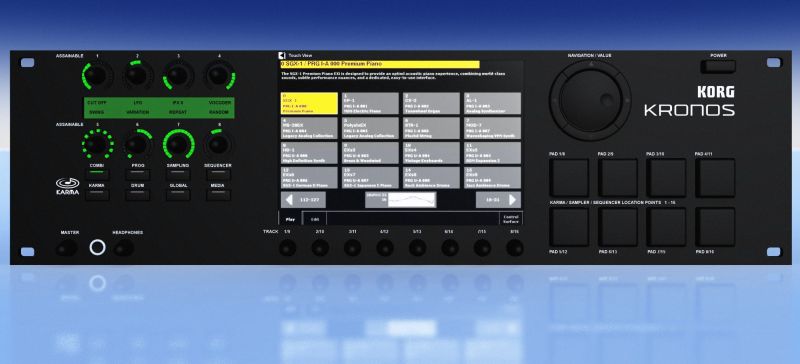Click the KORG KRONOS logo

tap(690, 101)
